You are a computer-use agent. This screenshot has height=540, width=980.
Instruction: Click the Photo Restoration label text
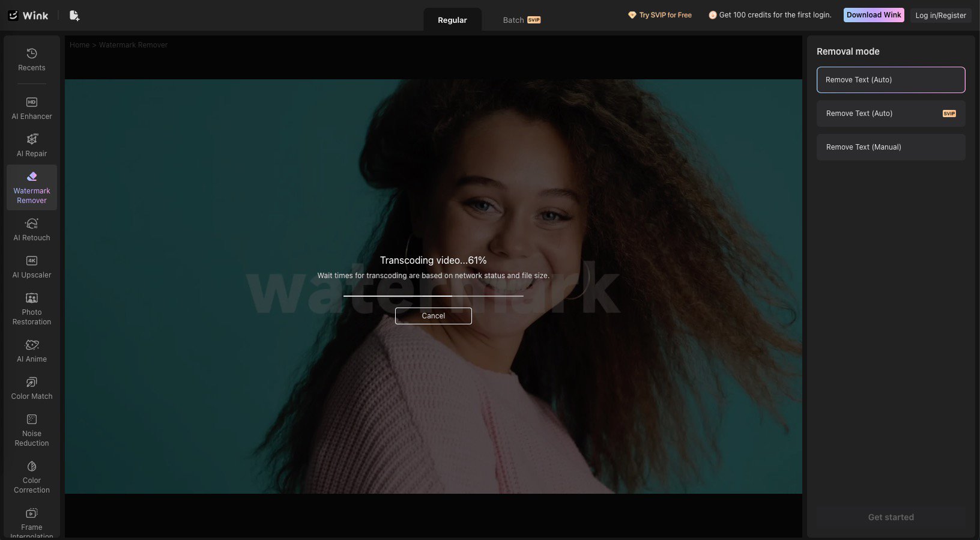click(32, 317)
